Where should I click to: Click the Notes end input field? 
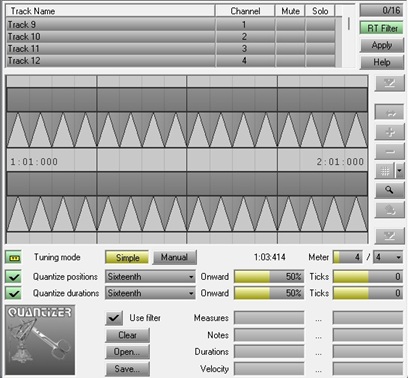pos(368,335)
